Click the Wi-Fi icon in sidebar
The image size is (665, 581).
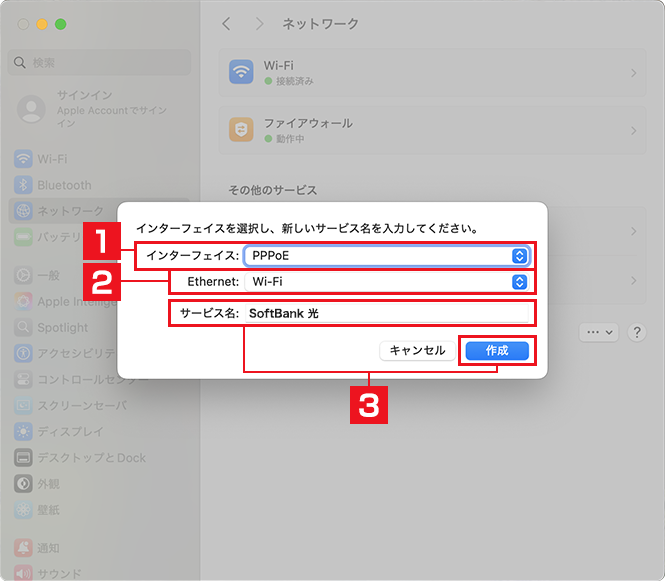23,159
